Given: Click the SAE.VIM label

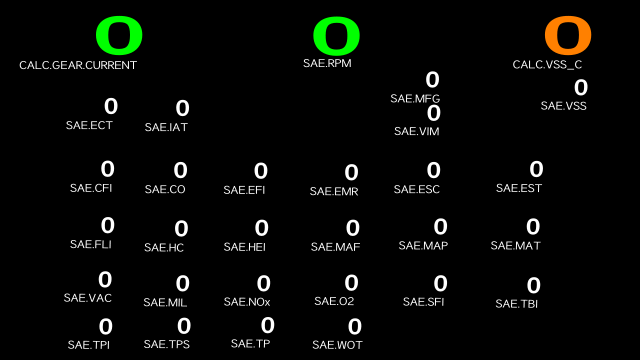Looking at the screenshot, I should coord(416,131).
